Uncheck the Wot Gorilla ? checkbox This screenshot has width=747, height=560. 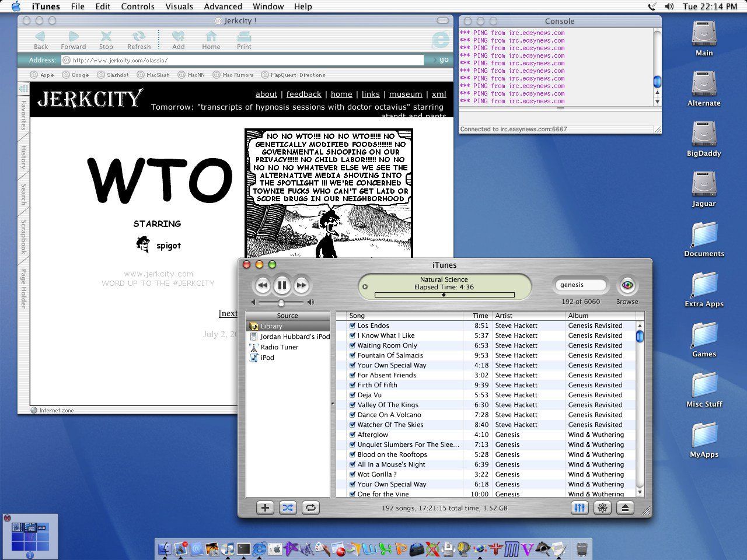pyautogui.click(x=352, y=474)
